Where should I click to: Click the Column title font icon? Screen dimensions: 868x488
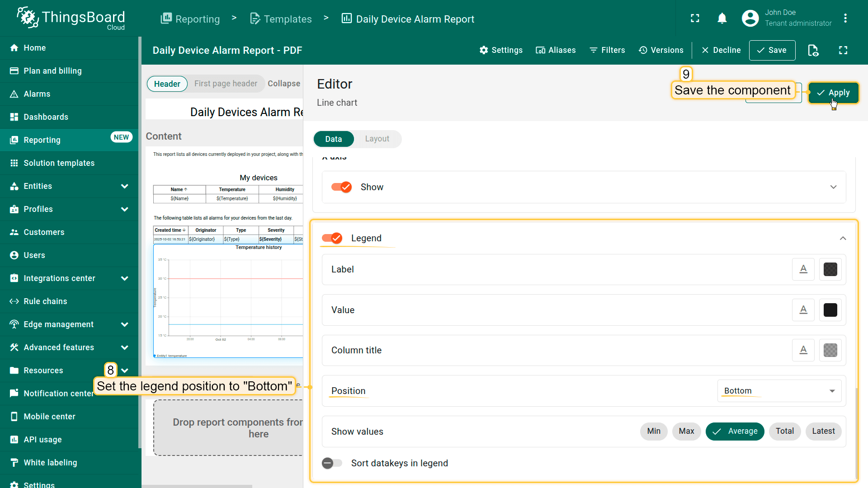(803, 350)
